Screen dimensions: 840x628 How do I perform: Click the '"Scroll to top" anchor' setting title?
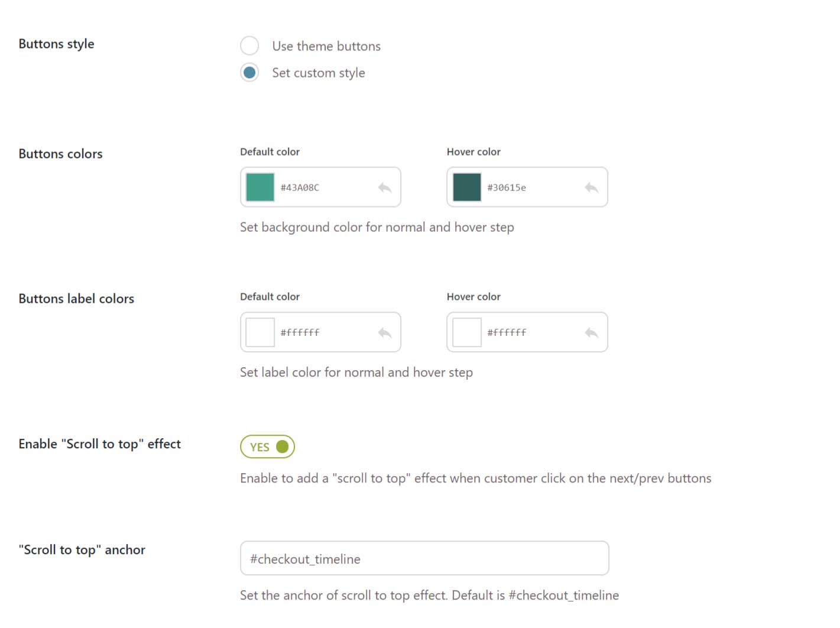coord(82,550)
